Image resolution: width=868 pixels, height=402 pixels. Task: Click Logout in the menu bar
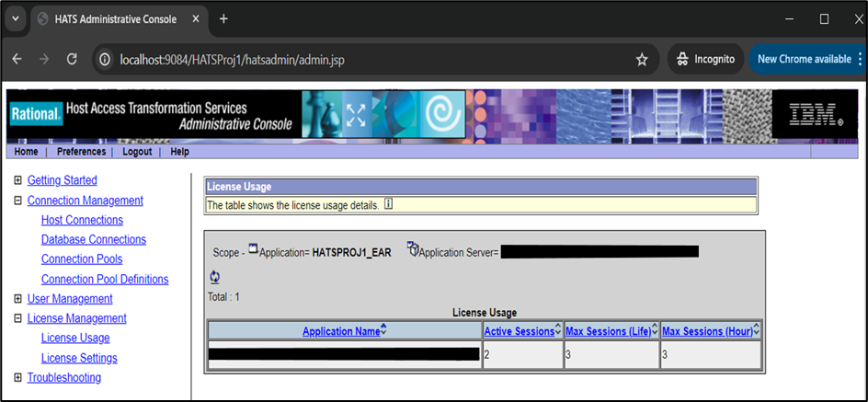137,152
